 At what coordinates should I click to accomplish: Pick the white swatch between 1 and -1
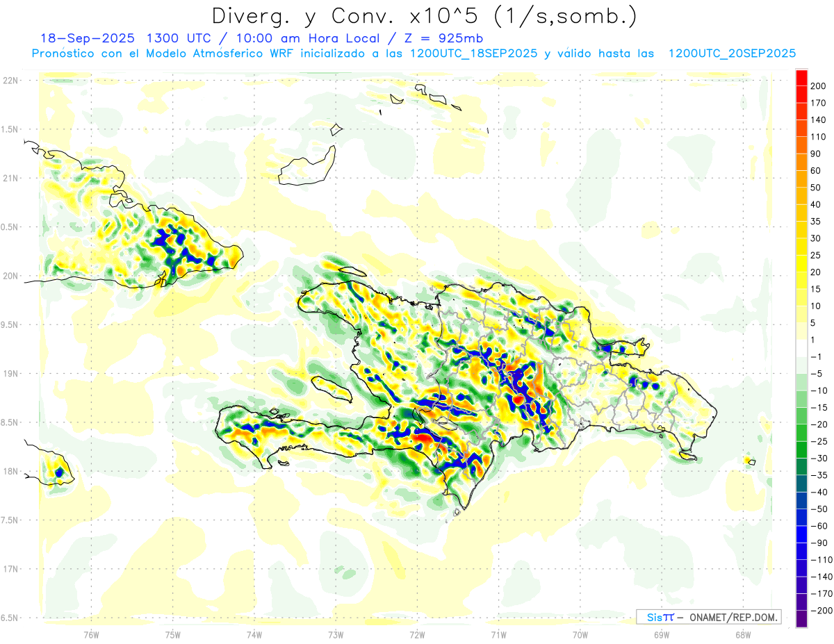point(801,349)
